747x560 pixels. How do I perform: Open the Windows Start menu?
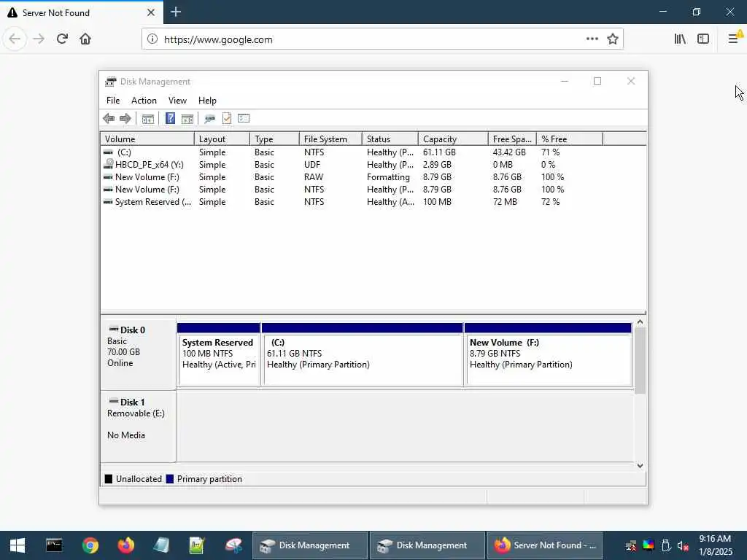18,545
